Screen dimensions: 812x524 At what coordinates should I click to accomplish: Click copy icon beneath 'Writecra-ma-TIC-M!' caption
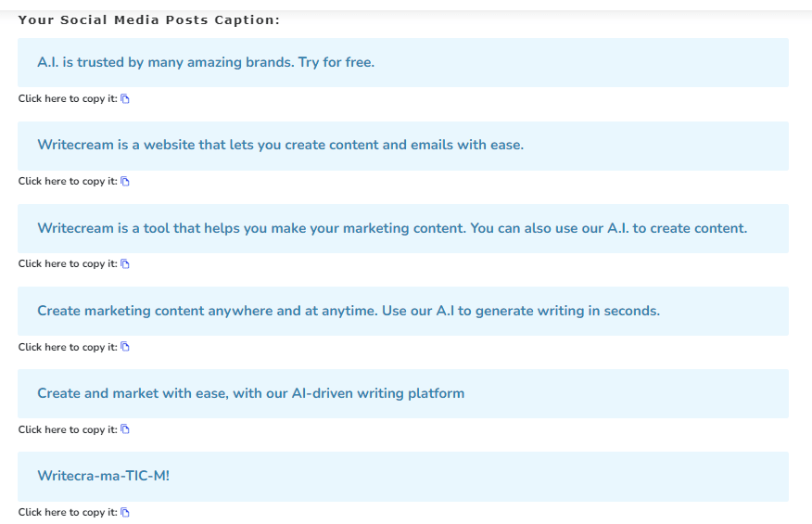tap(125, 512)
